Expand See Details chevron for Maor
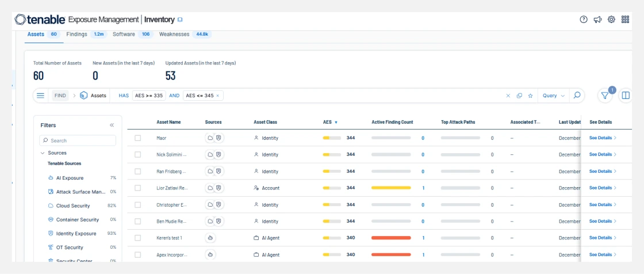This screenshot has width=644, height=274. [615, 138]
